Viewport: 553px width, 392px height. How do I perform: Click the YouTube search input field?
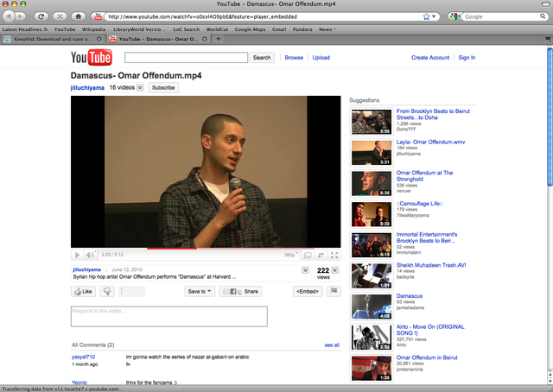187,58
